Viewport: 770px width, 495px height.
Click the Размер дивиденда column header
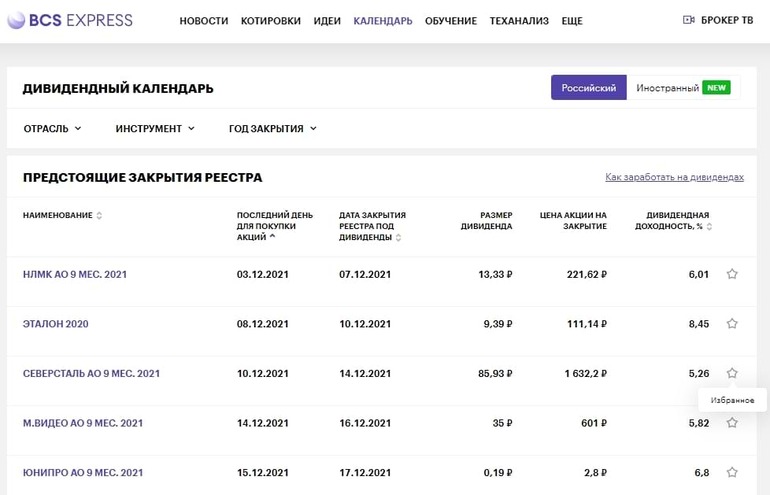pos(486,221)
